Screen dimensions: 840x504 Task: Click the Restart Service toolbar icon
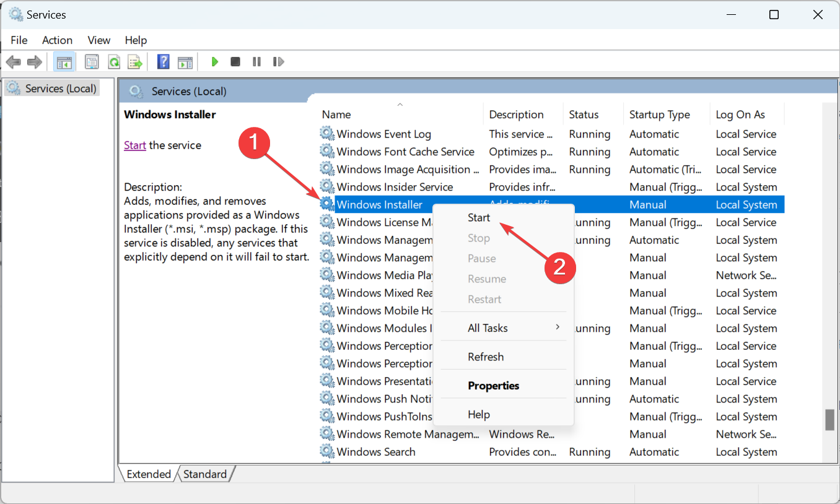279,62
